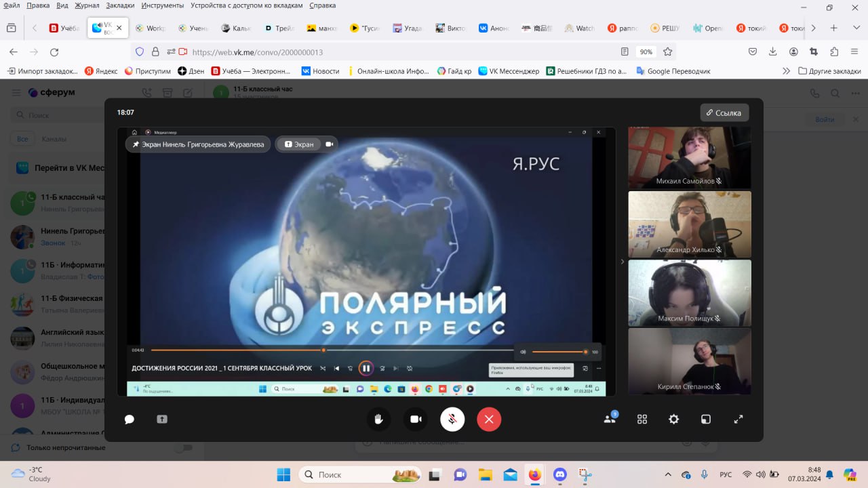Open the Журнал menu
This screenshot has width=868, height=488.
click(x=87, y=5)
